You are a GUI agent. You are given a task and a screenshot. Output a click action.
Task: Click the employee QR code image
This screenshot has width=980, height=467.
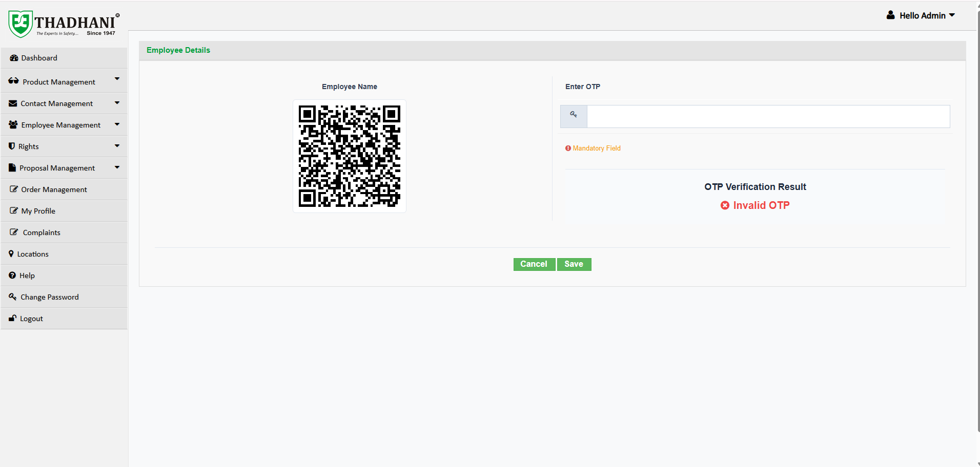coord(350,156)
